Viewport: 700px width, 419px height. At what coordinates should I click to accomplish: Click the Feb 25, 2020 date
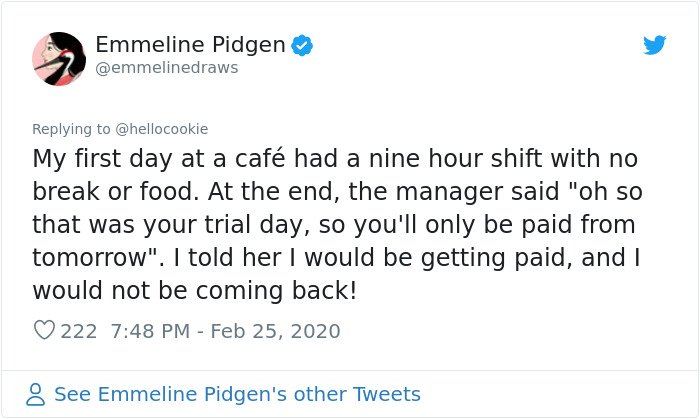point(275,331)
